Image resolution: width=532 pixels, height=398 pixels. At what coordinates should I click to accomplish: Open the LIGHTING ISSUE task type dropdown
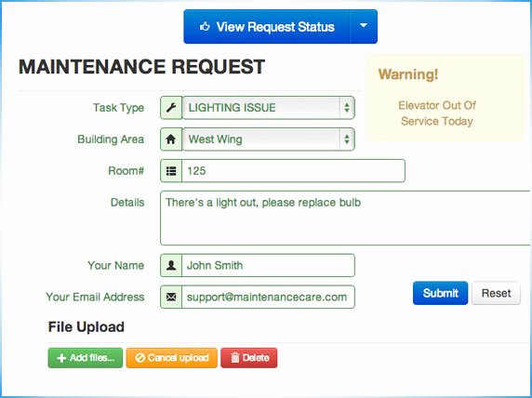click(269, 108)
